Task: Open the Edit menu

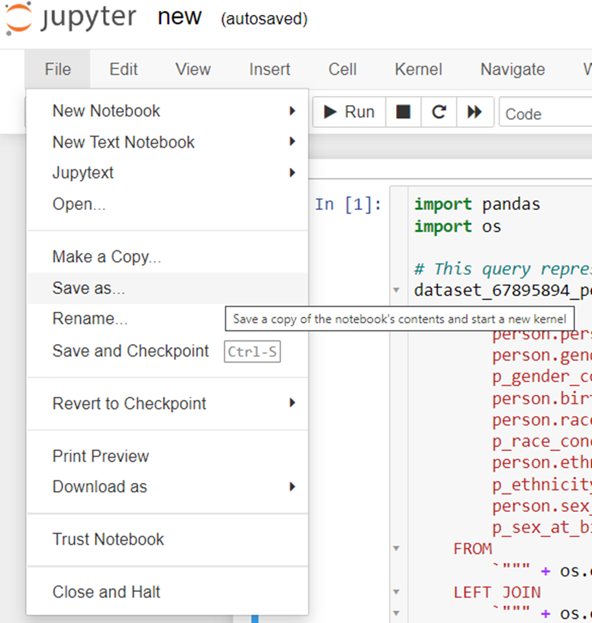Action: coord(124,69)
